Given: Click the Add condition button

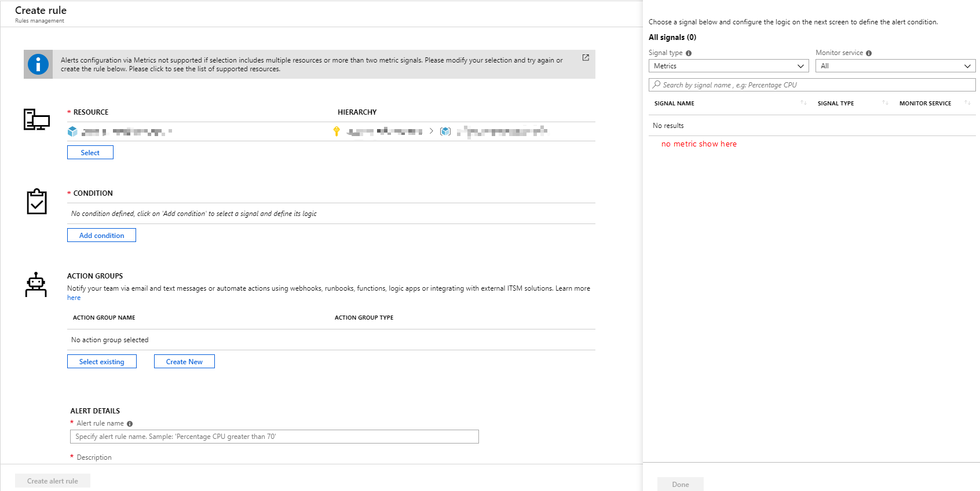Looking at the screenshot, I should coord(101,235).
